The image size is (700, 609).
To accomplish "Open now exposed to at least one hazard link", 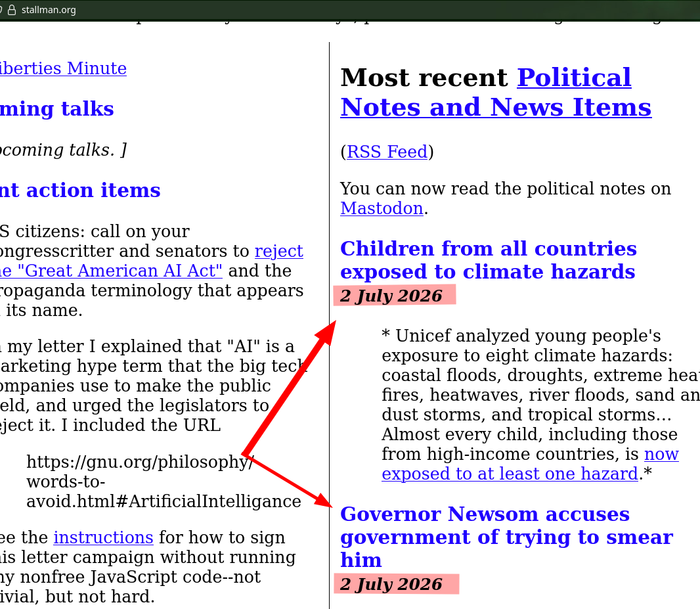I will (530, 464).
